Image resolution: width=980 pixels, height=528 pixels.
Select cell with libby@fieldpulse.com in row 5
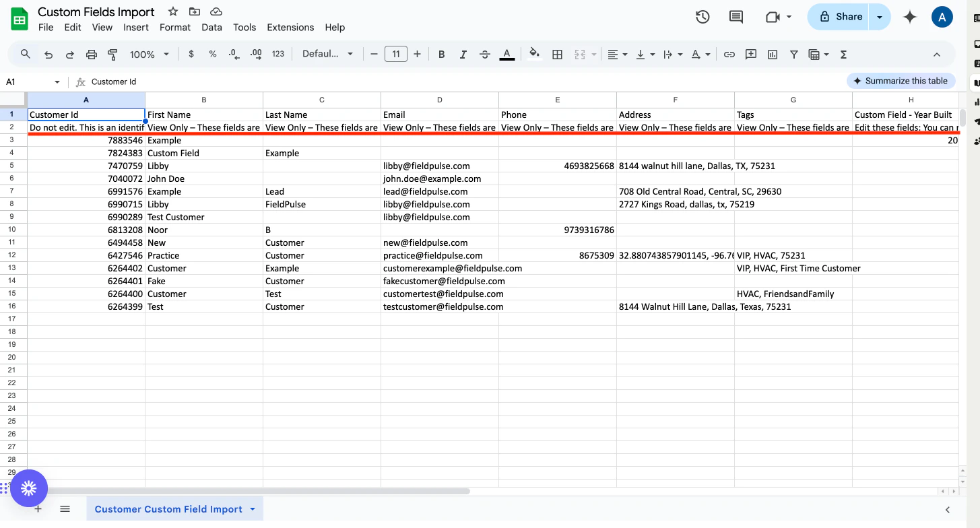pyautogui.click(x=440, y=166)
